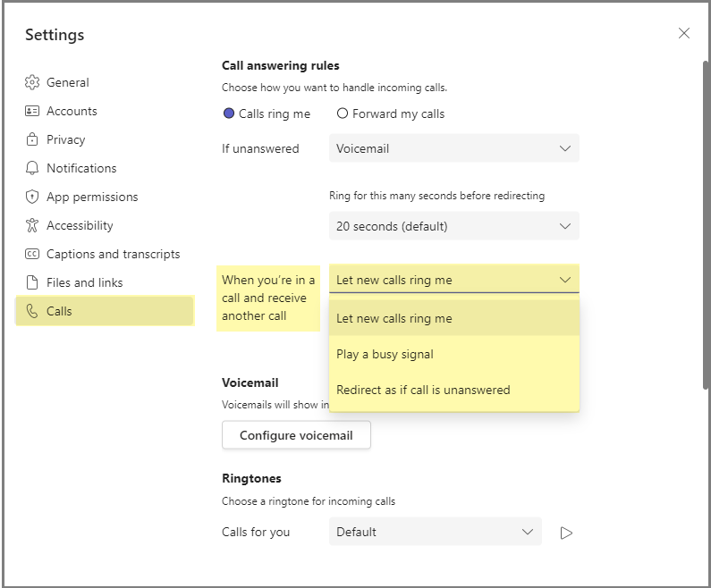Click the Files and links document icon
Viewport: 711px width, 588px height.
point(32,282)
